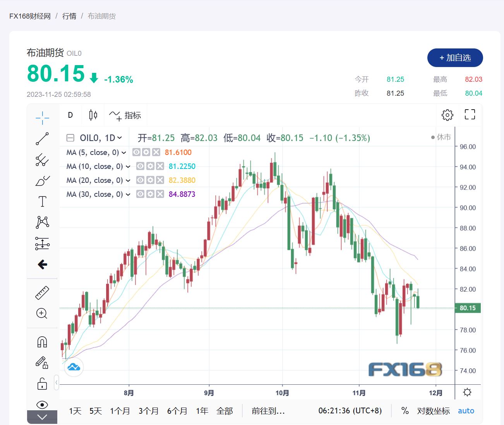Image resolution: width=504 pixels, height=425 pixels.
Task: Toggle visibility of all drawings eye icon
Action: [x=42, y=405]
